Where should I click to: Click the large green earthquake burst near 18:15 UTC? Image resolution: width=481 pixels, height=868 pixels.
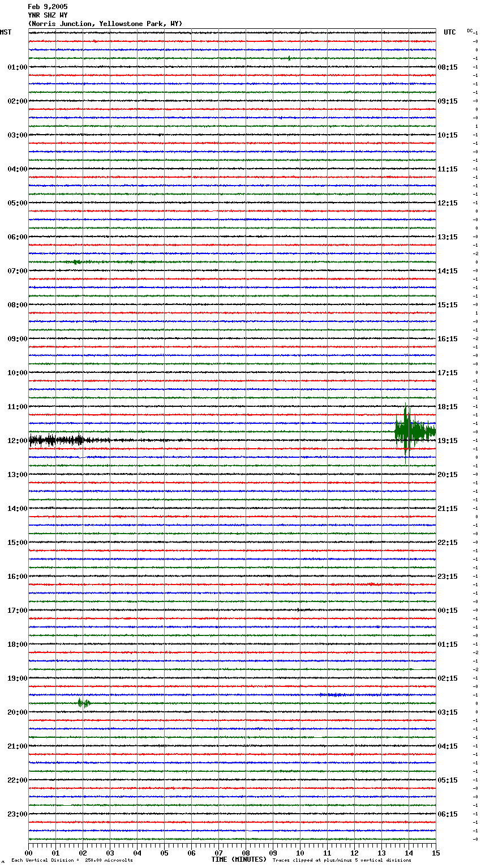(415, 432)
